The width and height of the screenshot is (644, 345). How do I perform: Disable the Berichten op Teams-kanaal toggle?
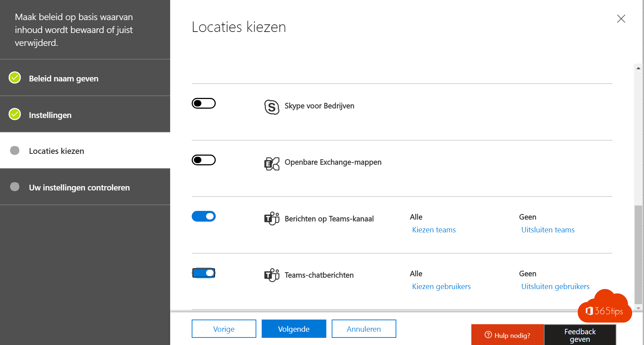pyautogui.click(x=204, y=216)
